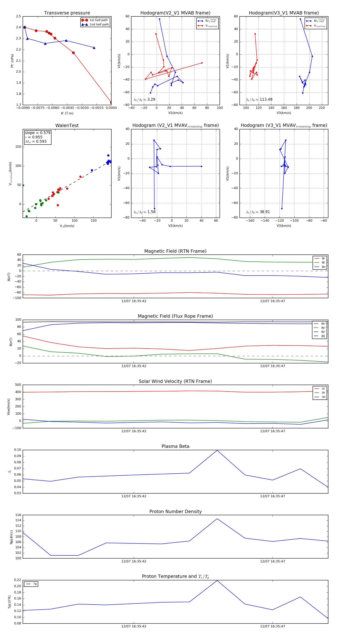Click the "slope = 0.579" annotation
Image resolution: width=351 pixels, height=644 pixels.
[37, 133]
